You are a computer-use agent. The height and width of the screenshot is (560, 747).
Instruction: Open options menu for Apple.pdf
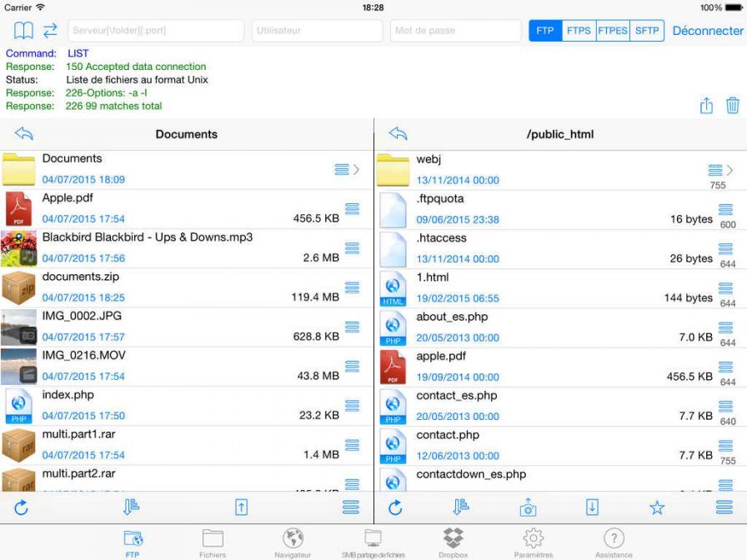pyautogui.click(x=352, y=208)
